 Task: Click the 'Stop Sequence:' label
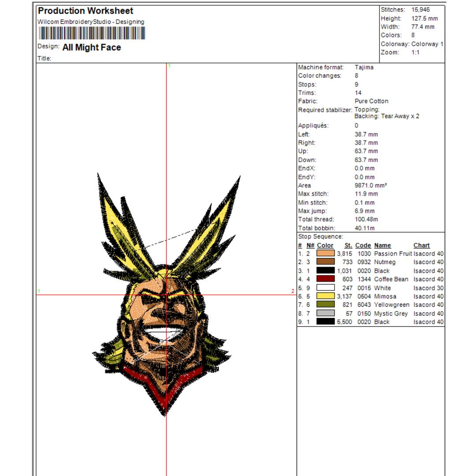click(320, 237)
